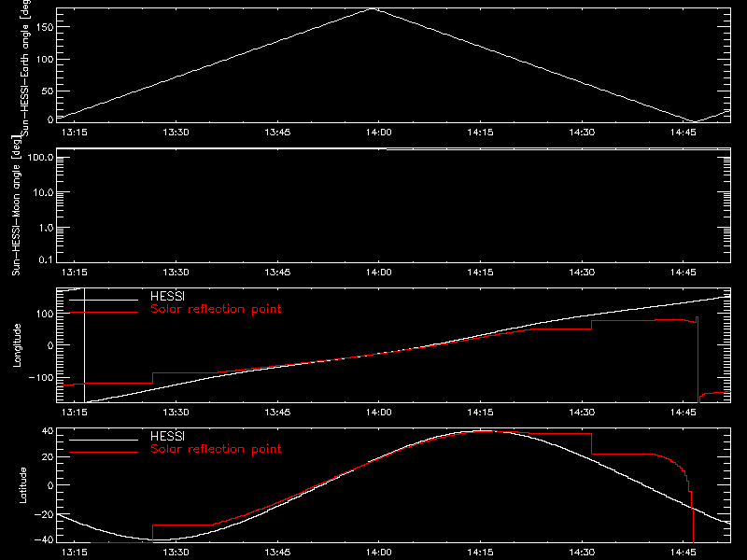The height and width of the screenshot is (560, 747).
Task: Click the -100 tick on Longitude axis
Action: tap(41, 377)
